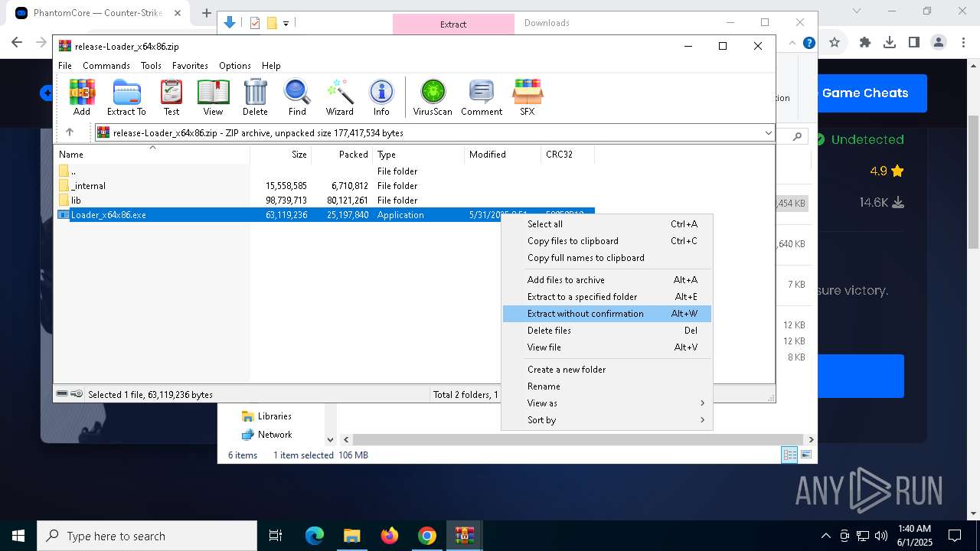Open Microsoft Edge from the taskbar
Screen dimensions: 980x551
point(315,536)
